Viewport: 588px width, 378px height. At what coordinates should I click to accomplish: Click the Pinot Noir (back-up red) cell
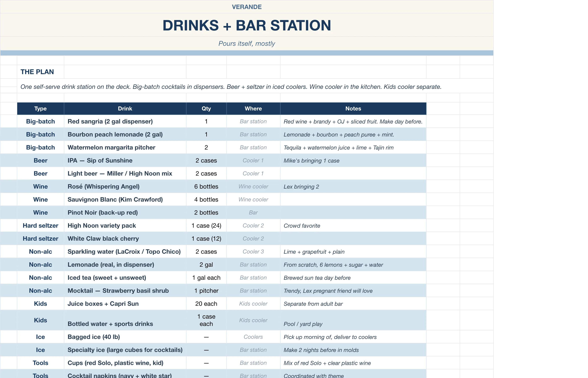point(125,212)
